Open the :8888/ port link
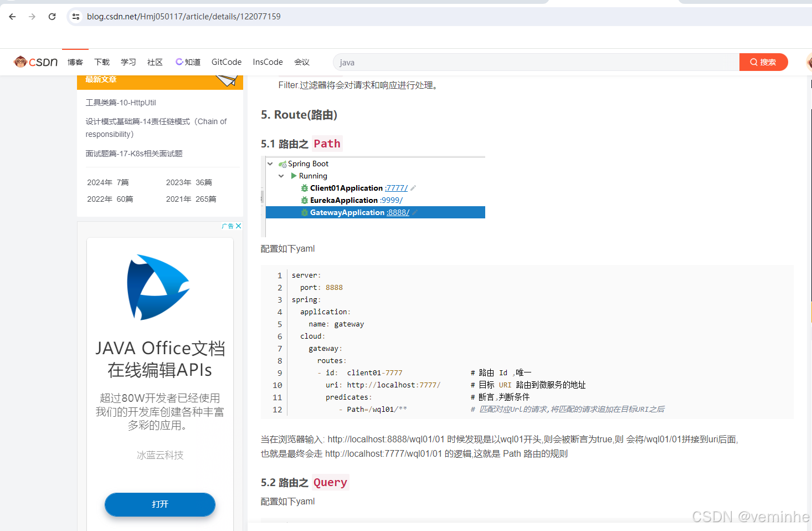The height and width of the screenshot is (531, 812). point(398,212)
